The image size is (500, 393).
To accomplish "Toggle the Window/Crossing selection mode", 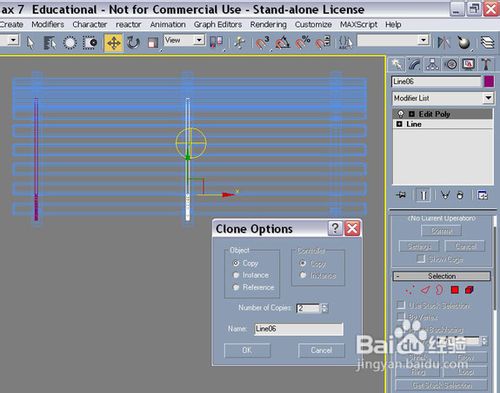I will tap(90, 43).
